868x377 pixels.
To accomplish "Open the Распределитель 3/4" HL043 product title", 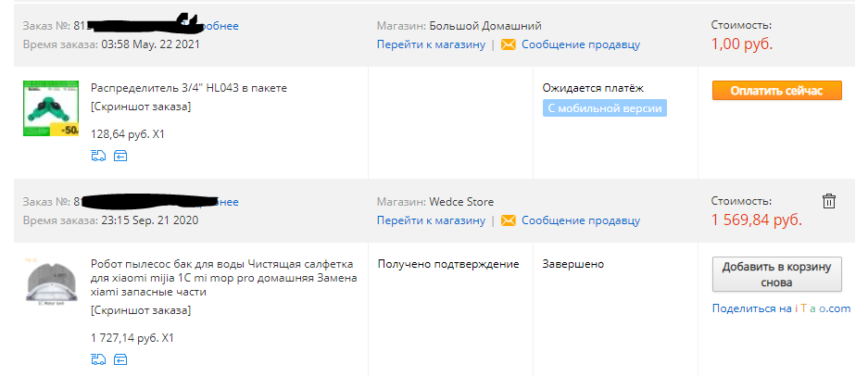I will point(189,87).
